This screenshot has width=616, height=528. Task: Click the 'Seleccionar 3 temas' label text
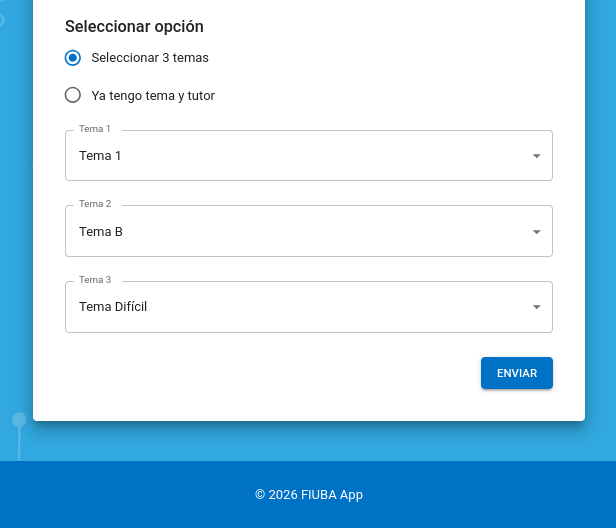(150, 58)
